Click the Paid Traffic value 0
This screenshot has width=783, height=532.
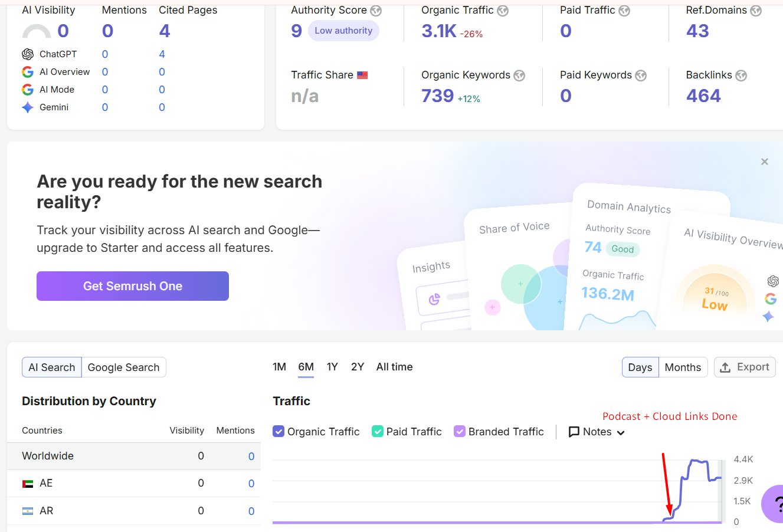point(566,31)
